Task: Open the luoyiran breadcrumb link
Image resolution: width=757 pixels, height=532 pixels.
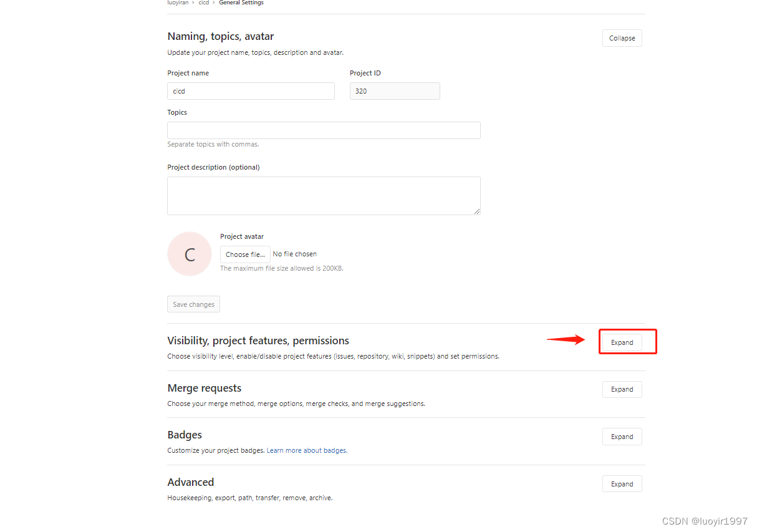Action: click(178, 3)
